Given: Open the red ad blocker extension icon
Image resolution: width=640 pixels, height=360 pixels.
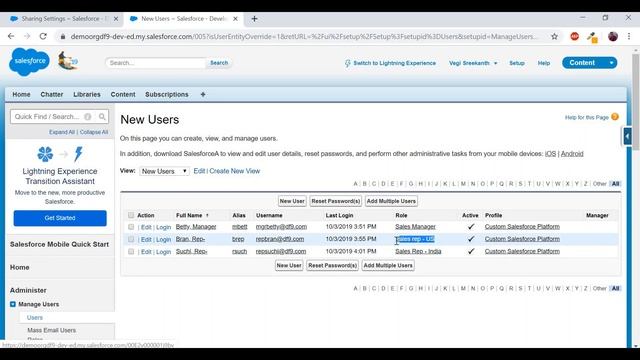Looking at the screenshot, I should 575,36.
